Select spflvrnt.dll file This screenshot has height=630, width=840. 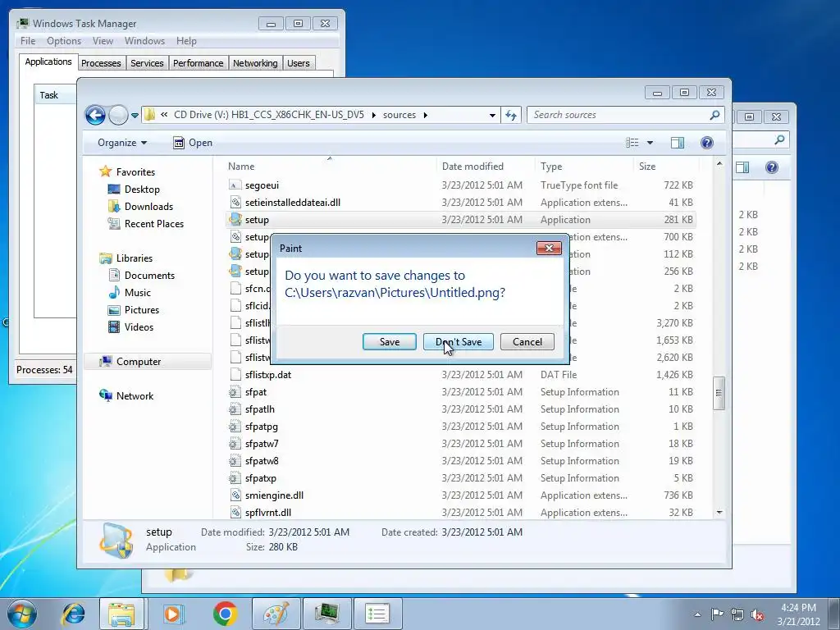coord(461,513)
